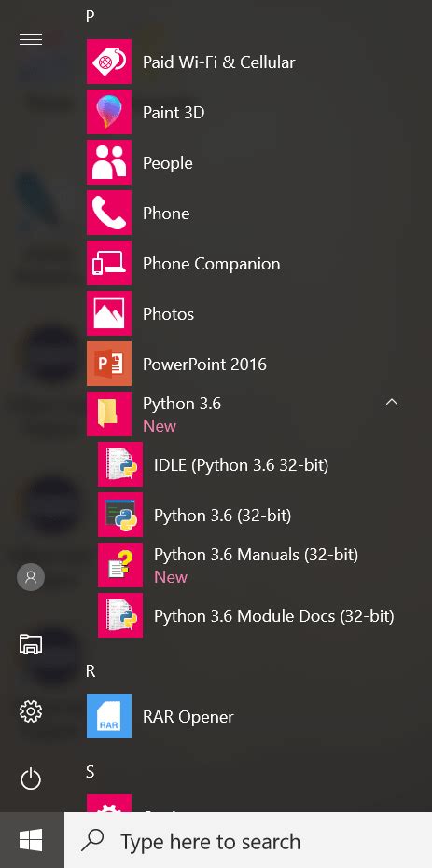Launch RAR Opener from its icon
Image resolution: width=432 pixels, height=868 pixels.
coord(109,716)
